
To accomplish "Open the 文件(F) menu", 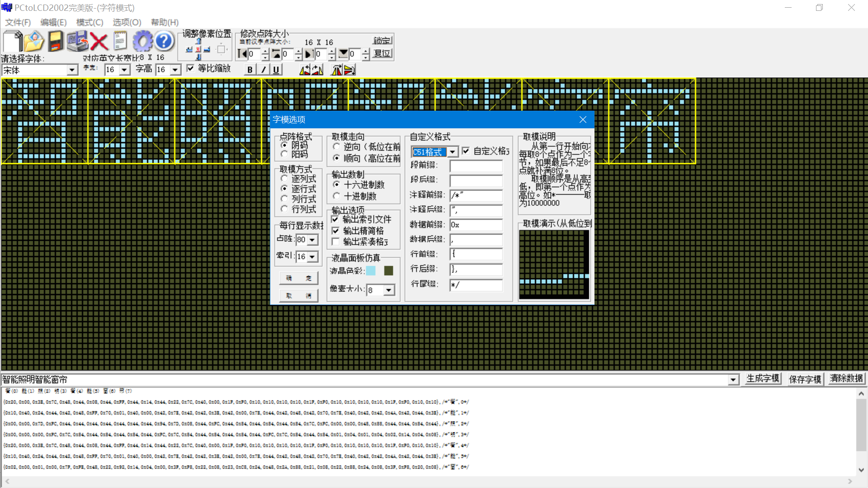I will click(x=17, y=22).
